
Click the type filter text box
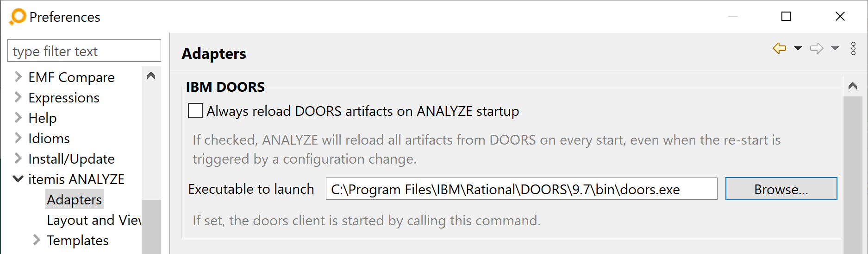tap(84, 51)
